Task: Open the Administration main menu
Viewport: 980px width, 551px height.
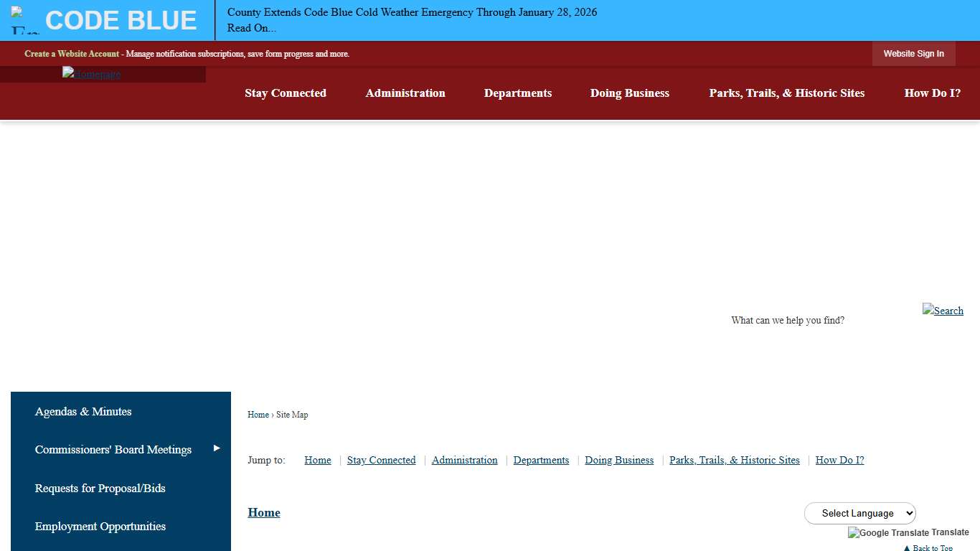Action: point(405,93)
